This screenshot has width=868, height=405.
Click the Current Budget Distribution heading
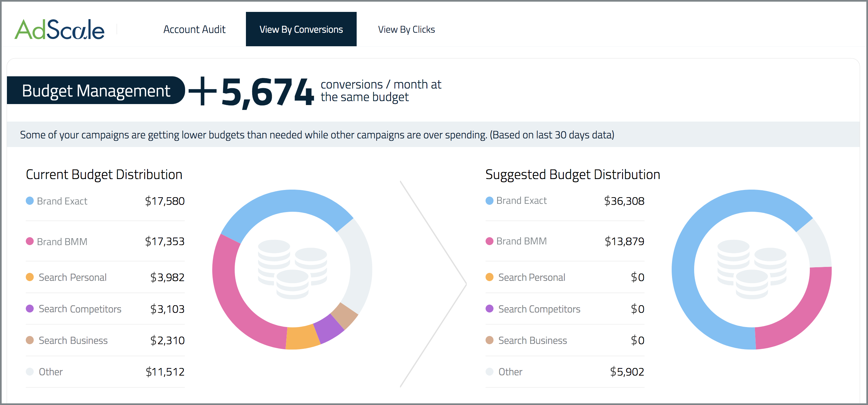point(104,174)
